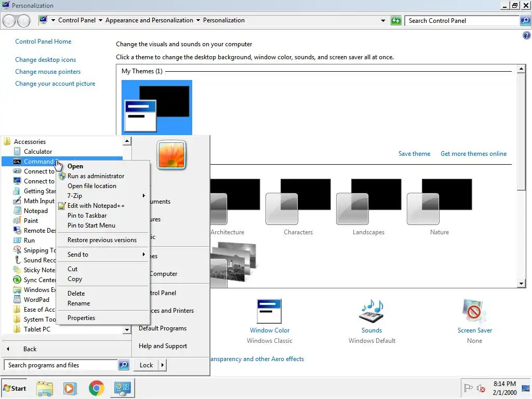Click the Save theme link
532x399 pixels.
[x=414, y=154]
